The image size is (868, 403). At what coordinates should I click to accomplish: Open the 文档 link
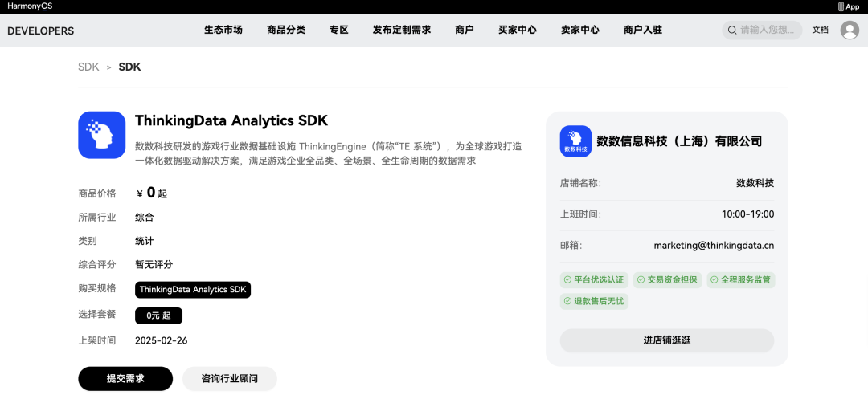[820, 30]
